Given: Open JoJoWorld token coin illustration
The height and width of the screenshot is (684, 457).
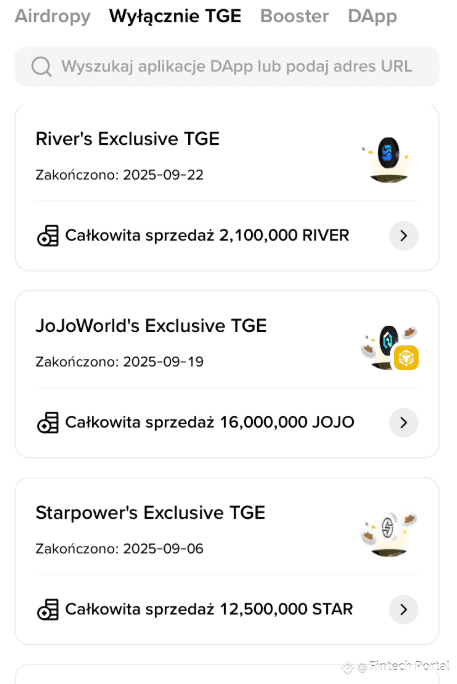Looking at the screenshot, I should 389,347.
